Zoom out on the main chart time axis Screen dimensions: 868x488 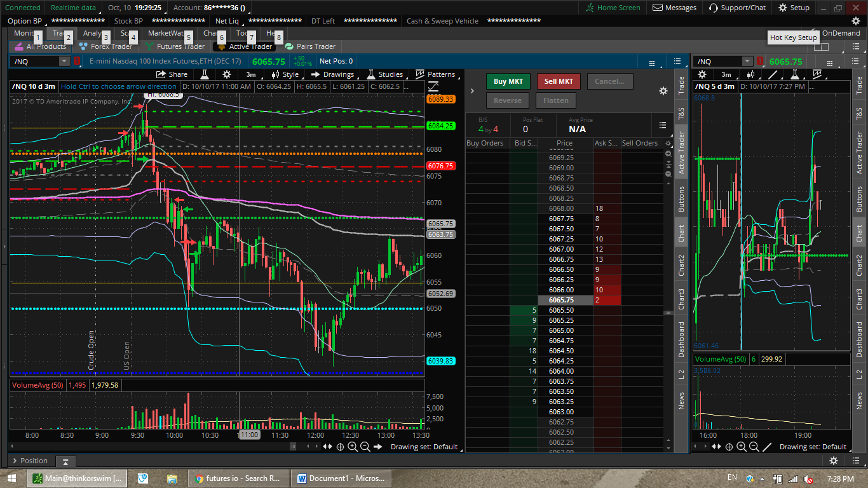pyautogui.click(x=365, y=447)
